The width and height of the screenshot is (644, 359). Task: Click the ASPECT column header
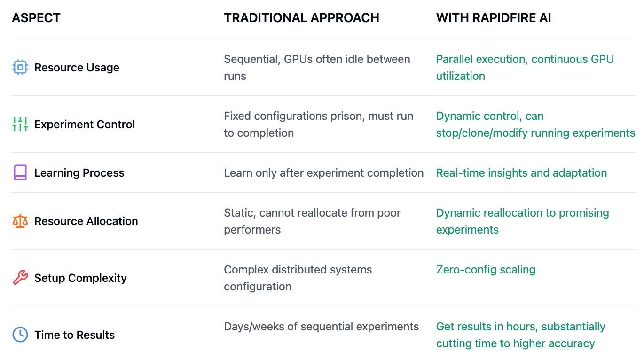(x=36, y=18)
